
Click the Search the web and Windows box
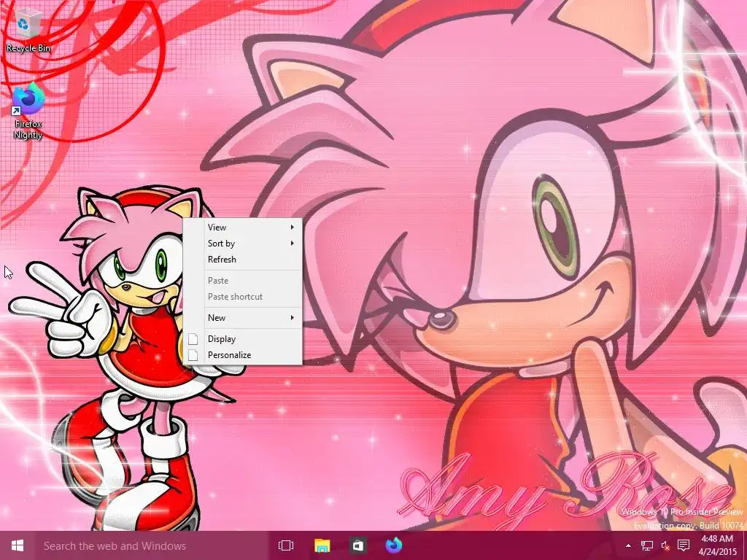click(153, 545)
